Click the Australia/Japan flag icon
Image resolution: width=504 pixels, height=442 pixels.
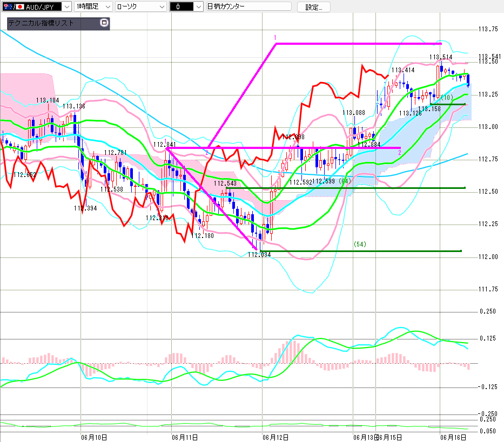pos(14,6)
